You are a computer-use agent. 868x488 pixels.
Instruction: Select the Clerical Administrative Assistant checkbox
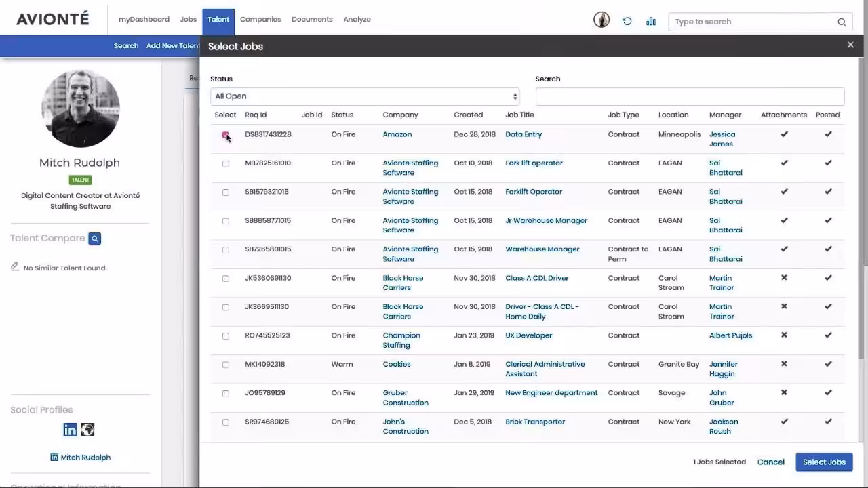[x=226, y=365]
